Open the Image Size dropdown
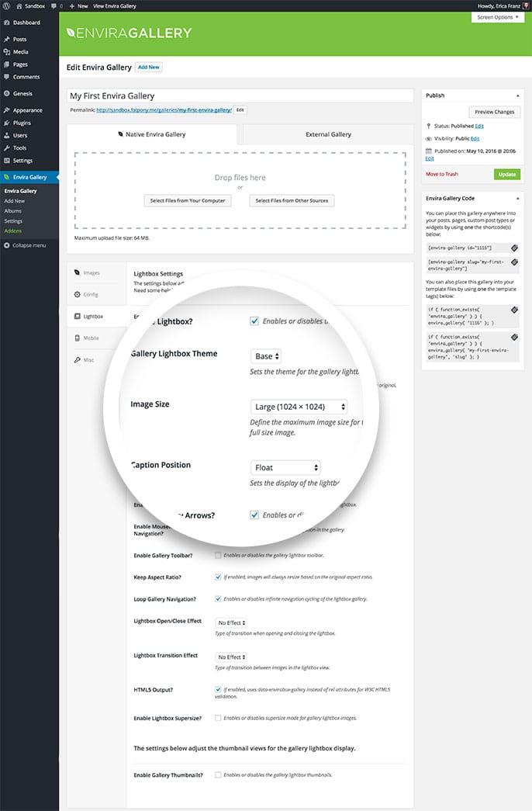The height and width of the screenshot is (811, 532). (299, 407)
